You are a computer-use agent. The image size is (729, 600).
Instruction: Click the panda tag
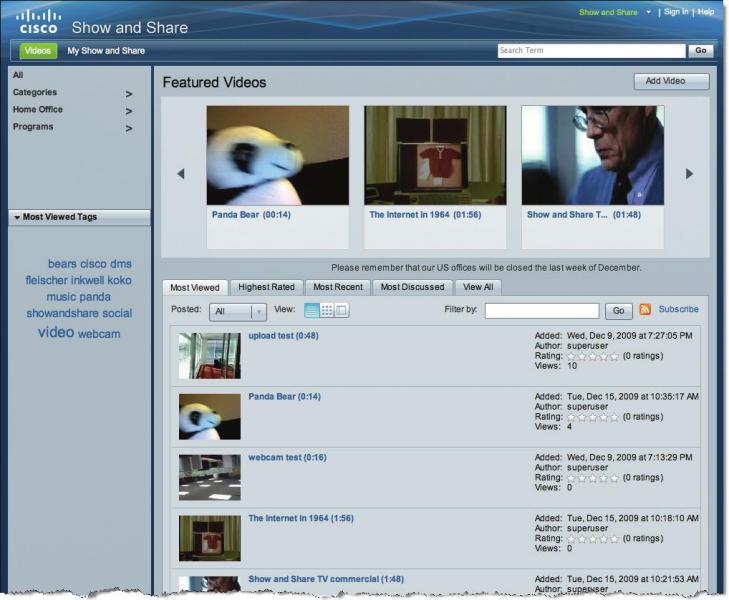coord(95,297)
